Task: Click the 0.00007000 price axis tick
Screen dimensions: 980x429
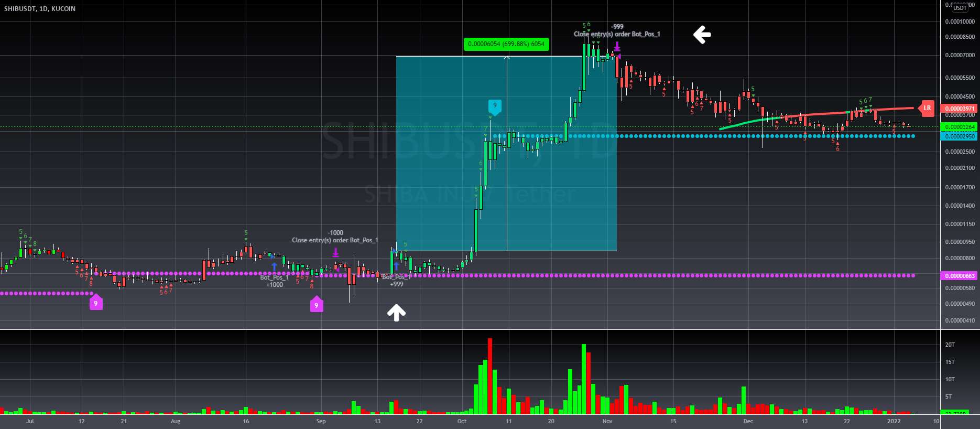Action: 960,55
